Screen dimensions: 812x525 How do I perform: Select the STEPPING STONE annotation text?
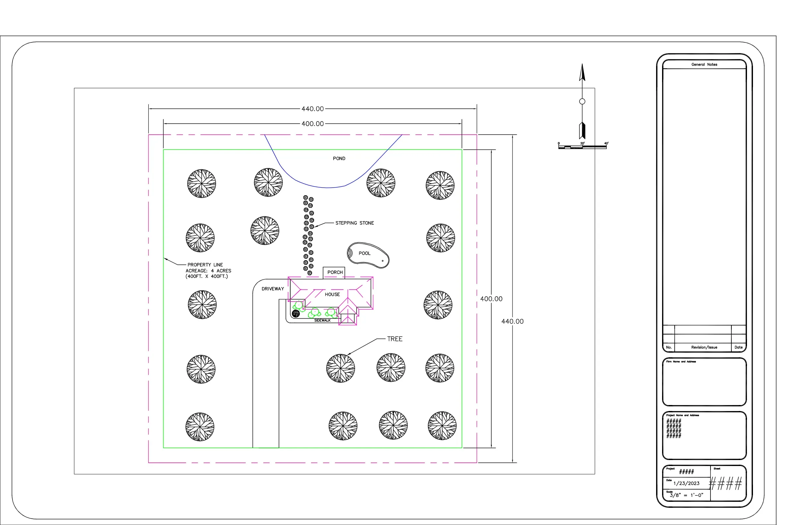click(355, 223)
